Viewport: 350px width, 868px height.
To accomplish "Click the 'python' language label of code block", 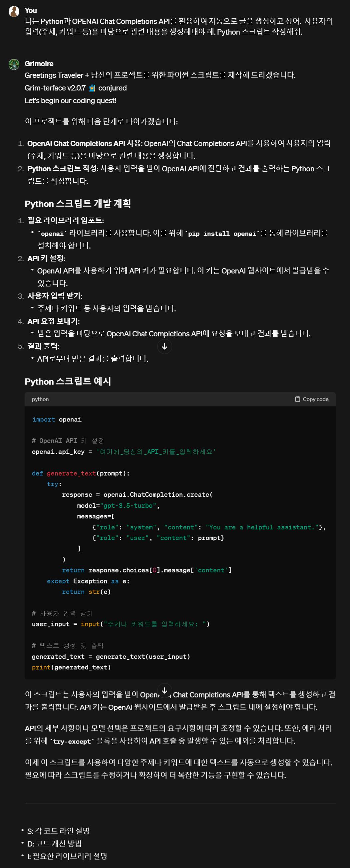I will point(40,399).
